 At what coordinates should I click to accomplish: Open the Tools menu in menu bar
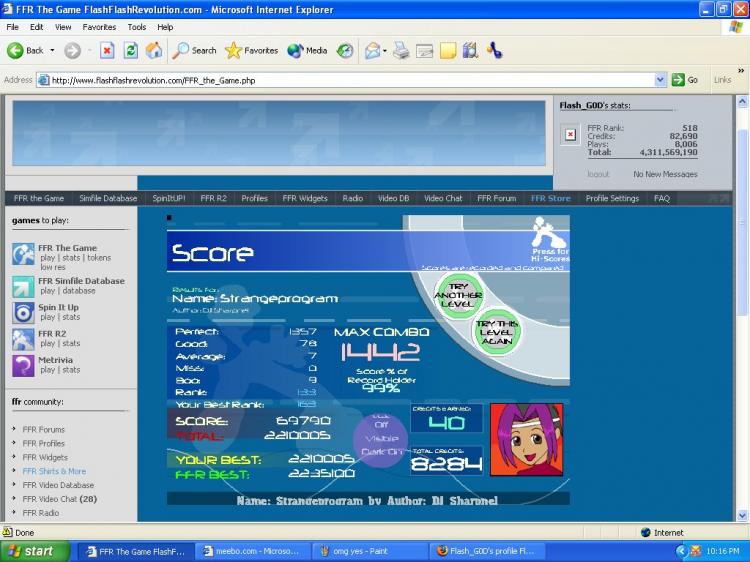pyautogui.click(x=137, y=27)
